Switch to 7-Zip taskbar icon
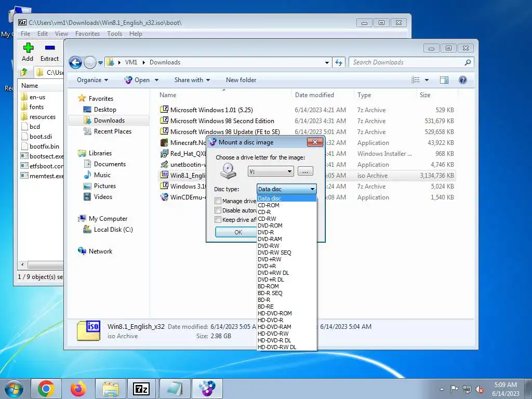Screen dimensions: 532x399 coord(141,389)
